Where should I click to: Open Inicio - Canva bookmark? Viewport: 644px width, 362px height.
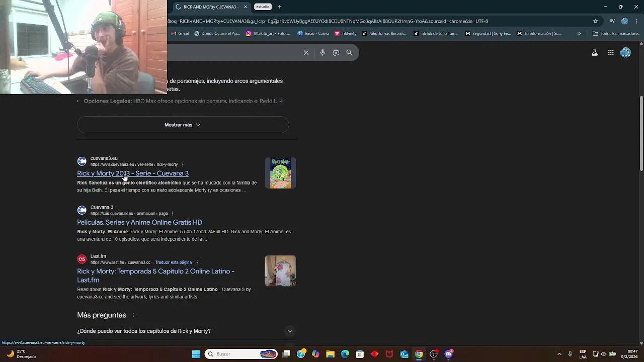(313, 34)
